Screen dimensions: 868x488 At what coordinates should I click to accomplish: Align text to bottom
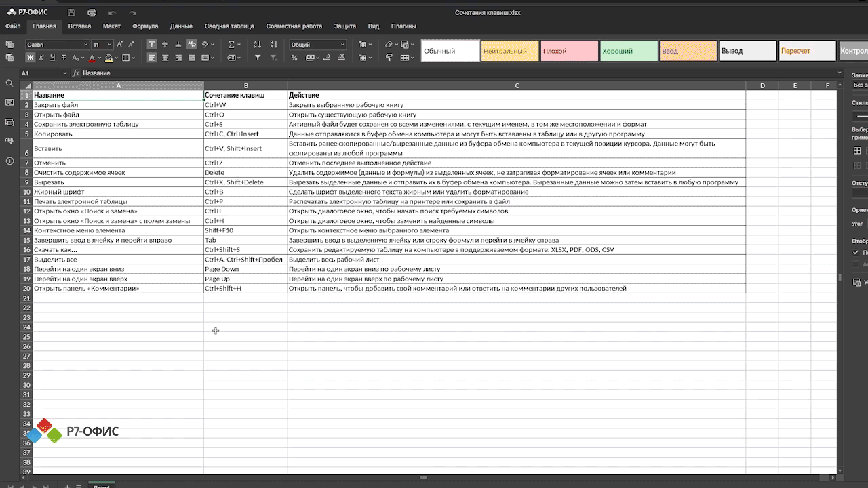point(178,44)
